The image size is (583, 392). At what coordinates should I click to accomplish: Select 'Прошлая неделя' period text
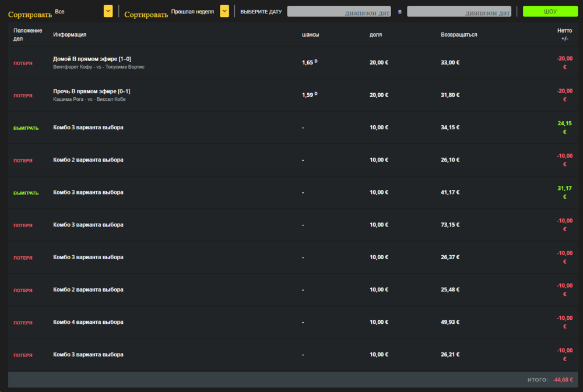pos(192,12)
